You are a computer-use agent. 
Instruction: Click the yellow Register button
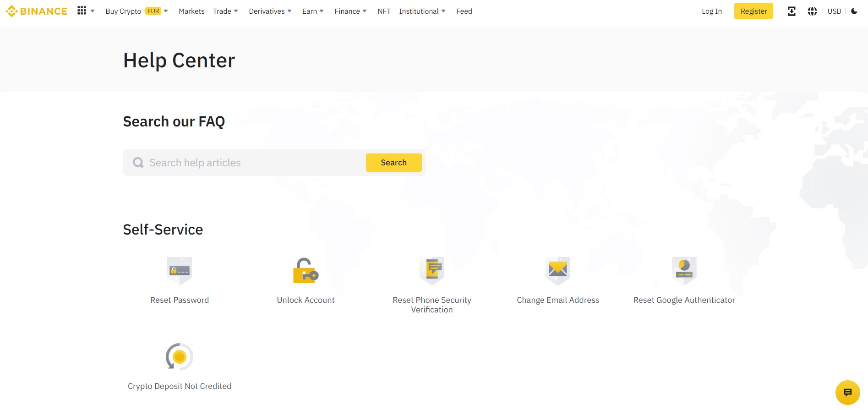pyautogui.click(x=753, y=11)
